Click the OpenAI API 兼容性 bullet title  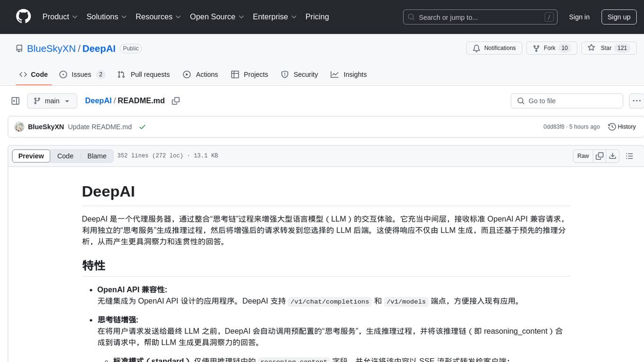132,290
